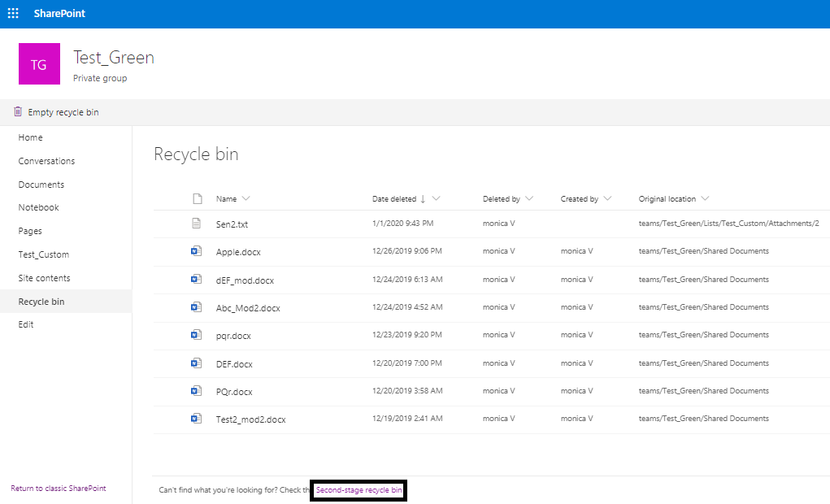Select Recycle bin in the left navigation
This screenshot has height=504, width=830.
[41, 302]
